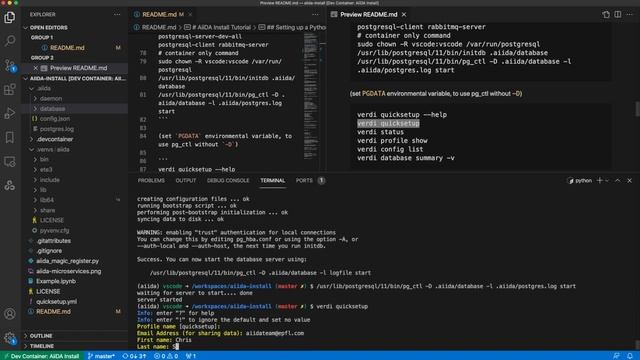This screenshot has height=360, width=640.
Task: Open Run and Debug view
Action: click(9, 113)
